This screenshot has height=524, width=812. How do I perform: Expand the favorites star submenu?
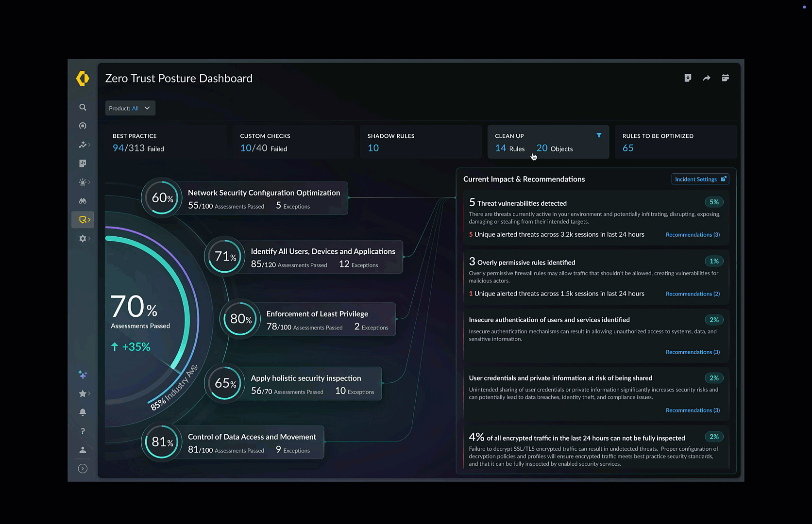click(84, 393)
